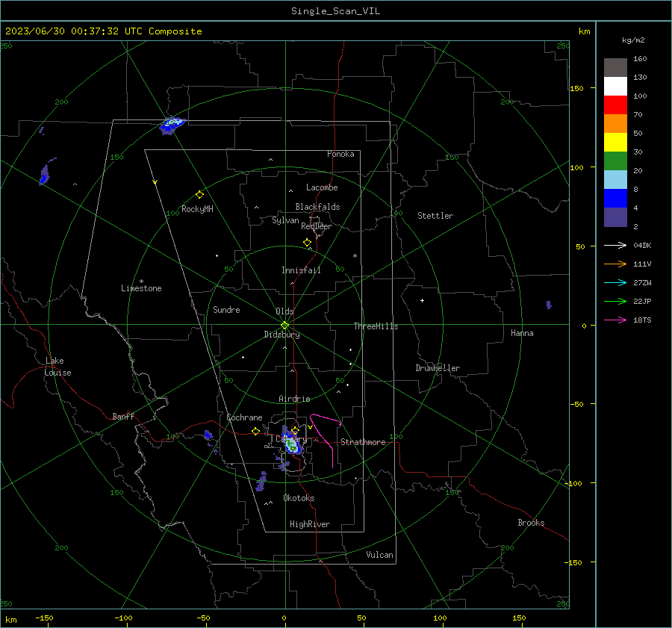
Task: Click the Sylvan label
Action: (285, 220)
